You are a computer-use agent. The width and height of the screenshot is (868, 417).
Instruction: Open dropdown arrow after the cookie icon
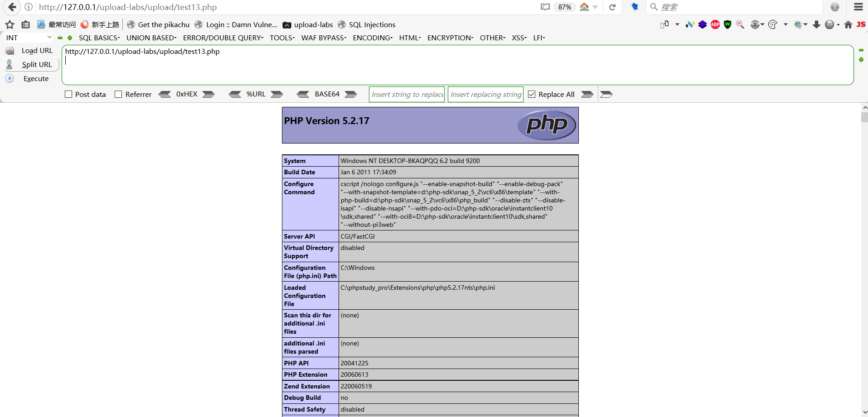pos(786,24)
